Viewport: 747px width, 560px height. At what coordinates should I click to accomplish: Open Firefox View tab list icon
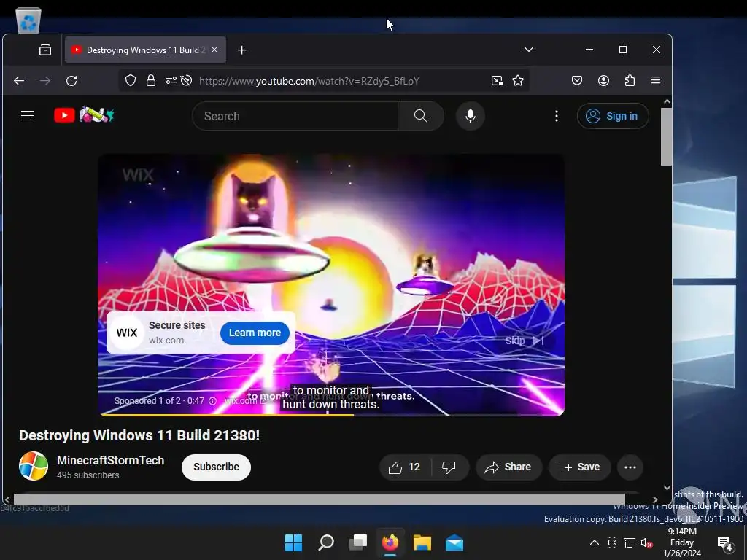(x=45, y=50)
